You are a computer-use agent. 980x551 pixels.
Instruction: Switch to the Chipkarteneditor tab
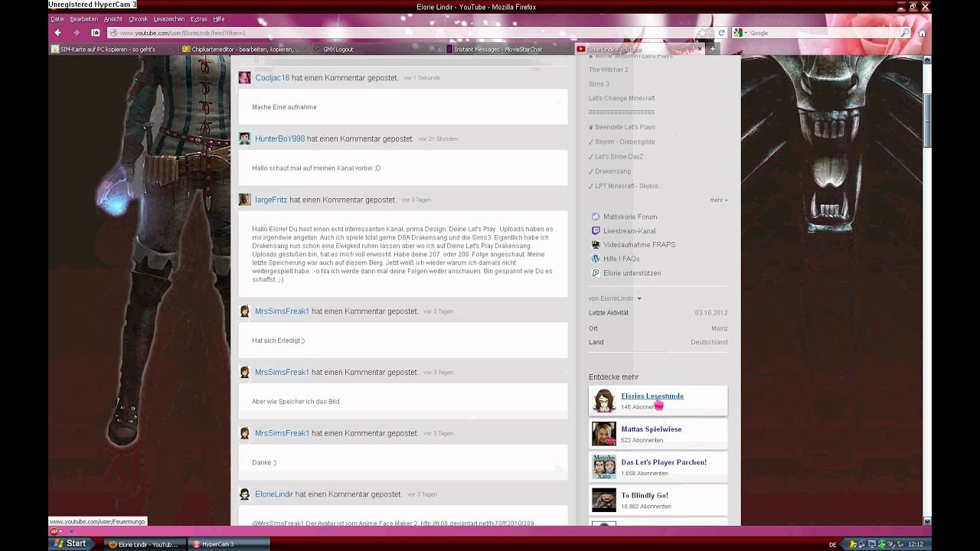pos(247,49)
